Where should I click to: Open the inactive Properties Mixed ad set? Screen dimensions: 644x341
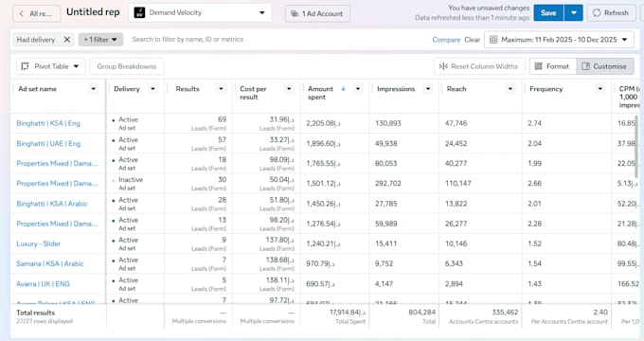coord(57,184)
